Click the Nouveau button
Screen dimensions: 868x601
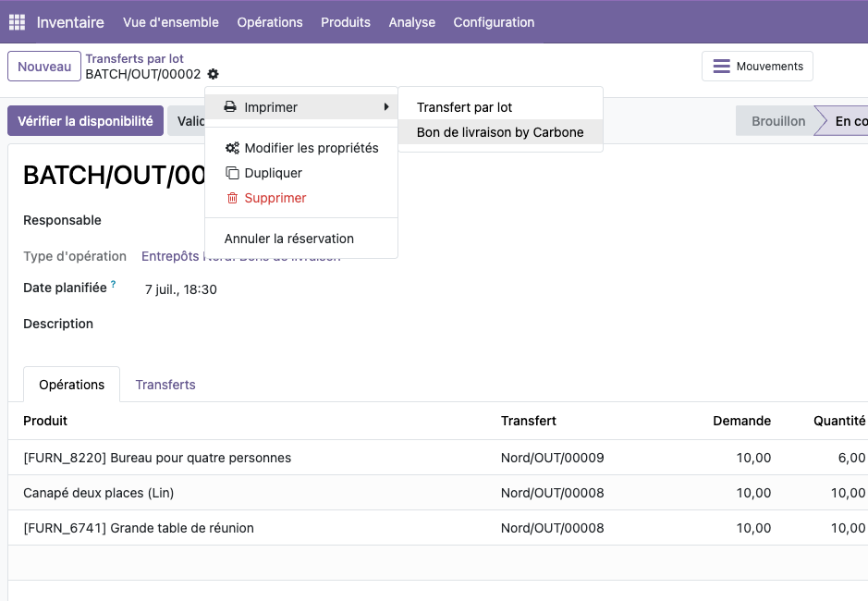tap(44, 67)
